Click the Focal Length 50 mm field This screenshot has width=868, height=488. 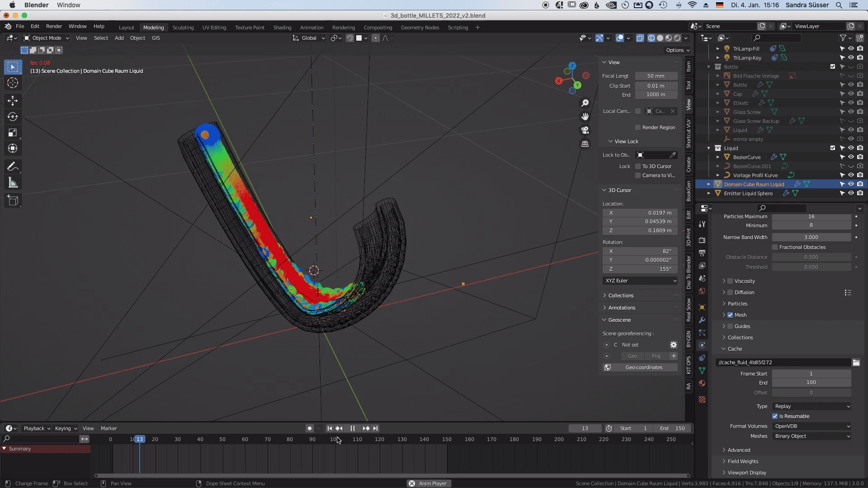(656, 76)
